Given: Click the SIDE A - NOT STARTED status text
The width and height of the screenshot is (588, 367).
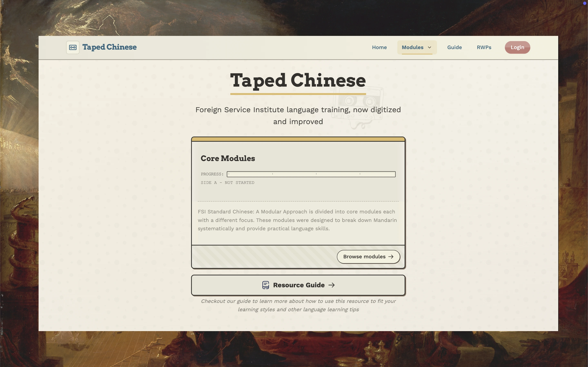Looking at the screenshot, I should tap(227, 182).
